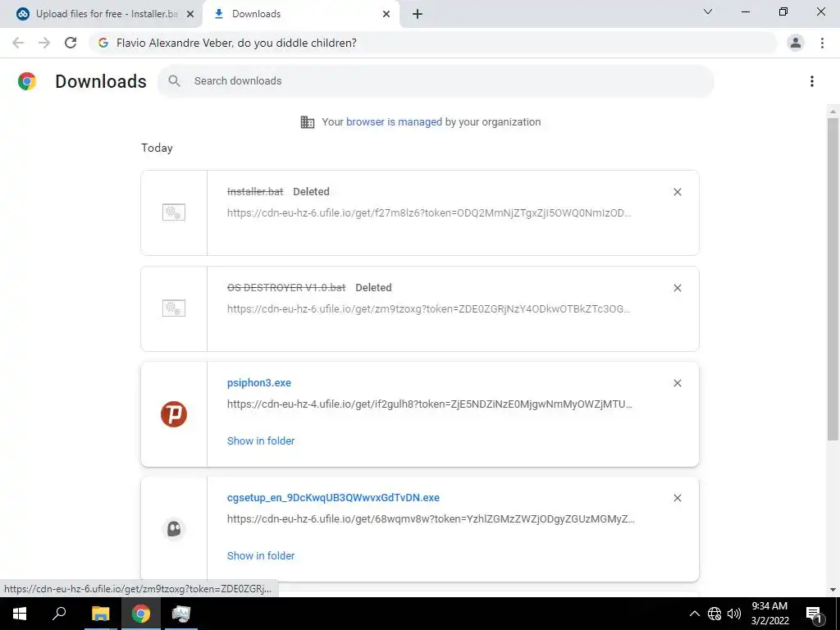This screenshot has width=840, height=630.
Task: Click the psiphon3 red P file icon
Action: coord(174,414)
